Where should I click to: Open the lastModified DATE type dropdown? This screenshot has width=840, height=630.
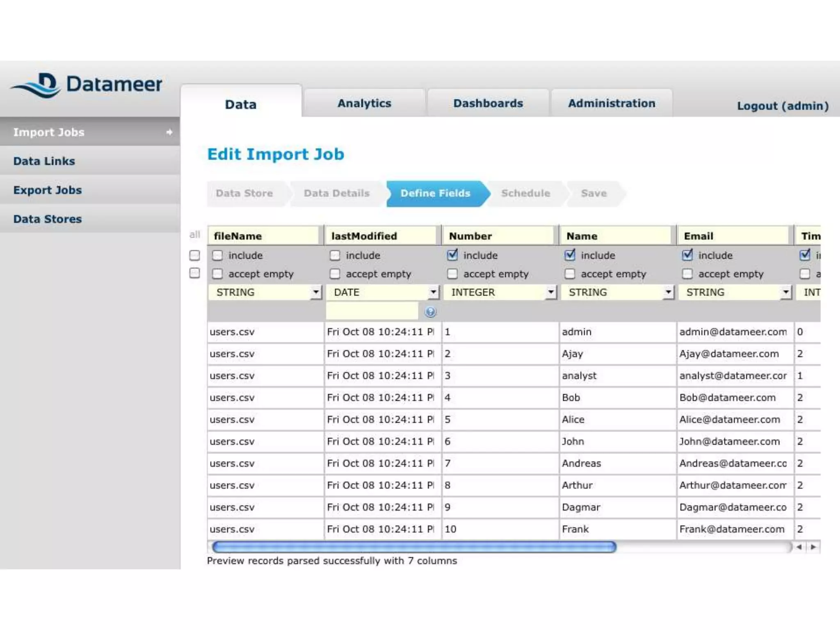[433, 292]
